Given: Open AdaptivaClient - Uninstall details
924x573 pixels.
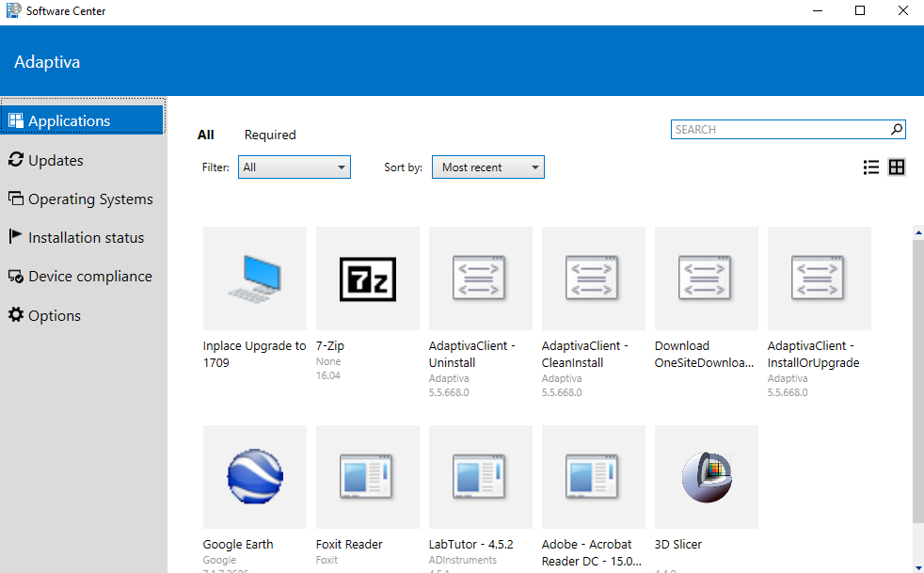Looking at the screenshot, I should [480, 279].
